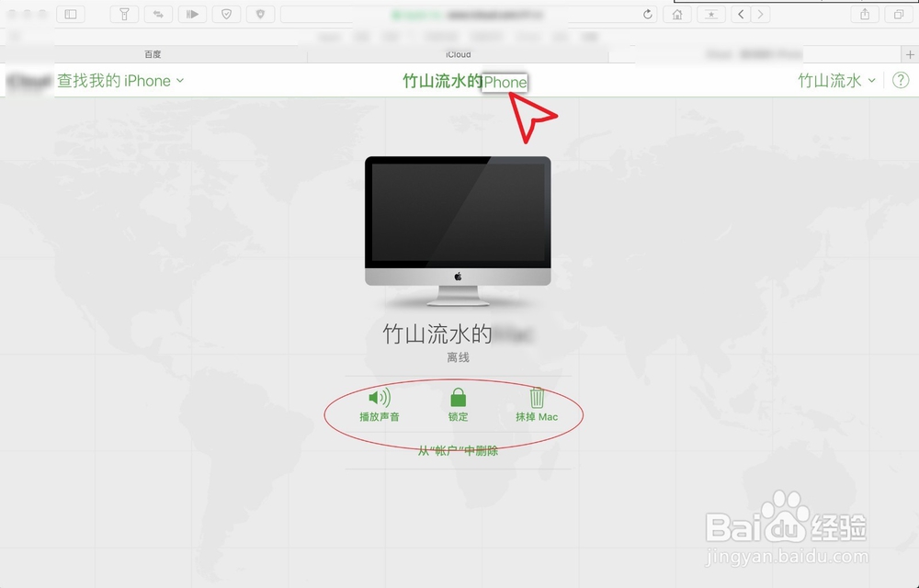Open the 查找我的 iPhone dropdown

coord(118,81)
